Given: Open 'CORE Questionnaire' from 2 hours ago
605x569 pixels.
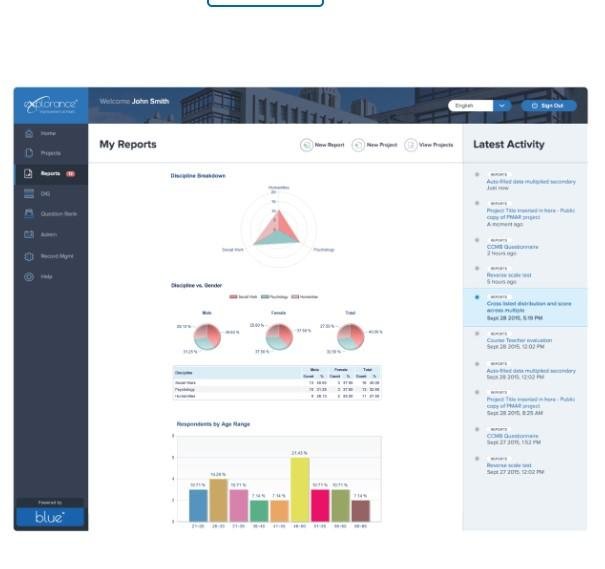Looking at the screenshot, I should click(512, 247).
